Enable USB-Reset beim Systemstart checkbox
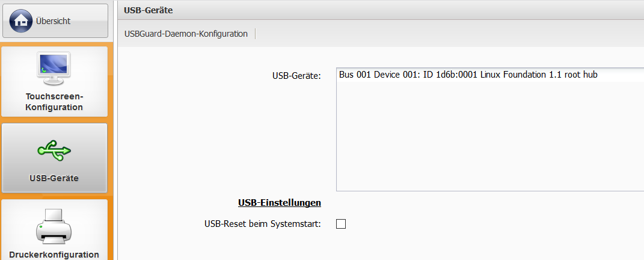Screen dimensions: 644x260 pos(341,224)
